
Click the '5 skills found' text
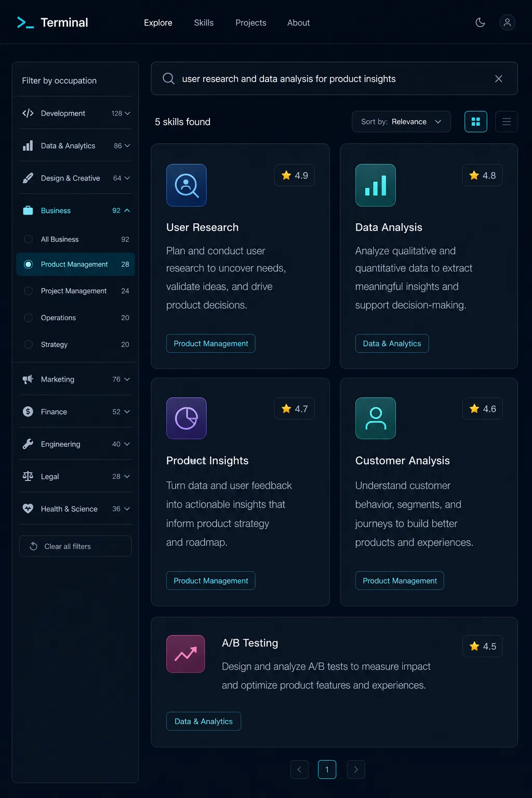pyautogui.click(x=182, y=122)
